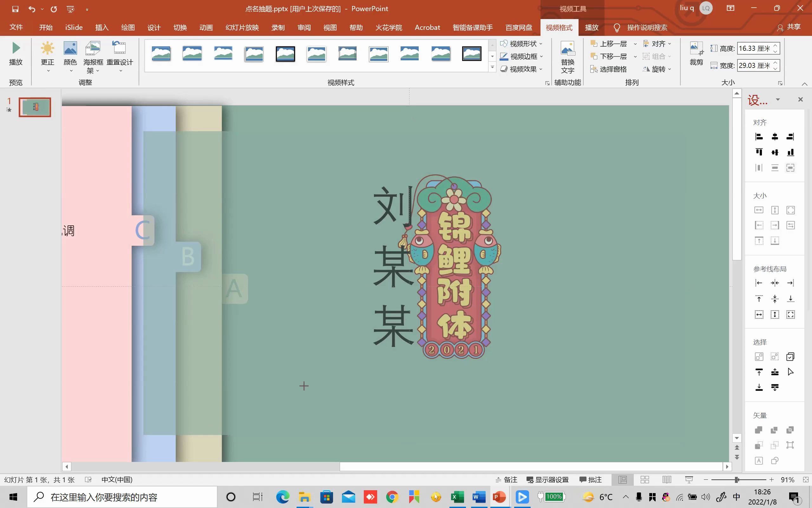Open the 旋转 rotate dropdown
Image resolution: width=812 pixels, height=508 pixels.
point(657,69)
